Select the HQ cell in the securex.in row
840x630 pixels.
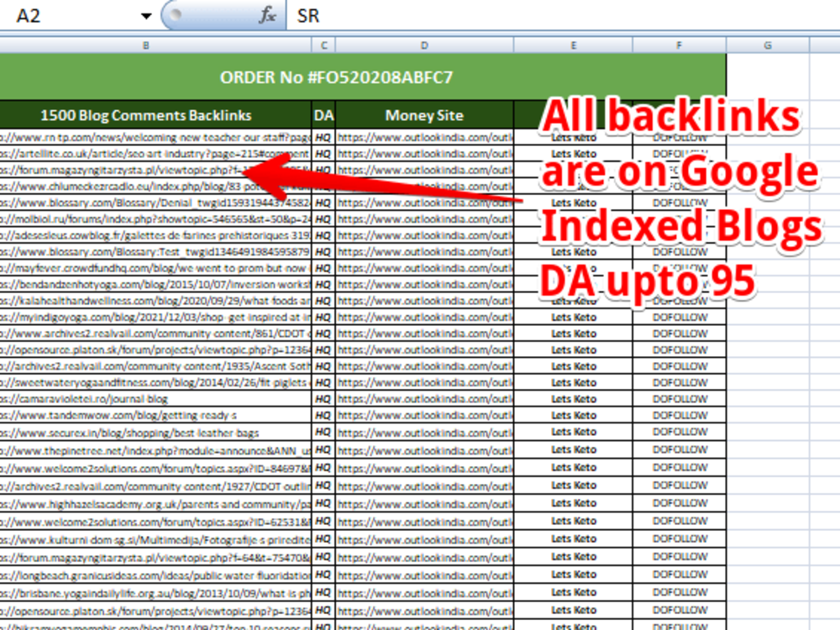click(x=323, y=433)
